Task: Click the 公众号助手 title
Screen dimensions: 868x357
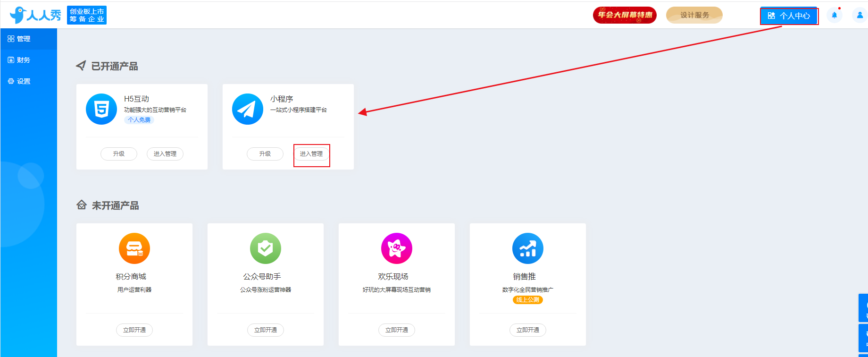Action: 262,276
